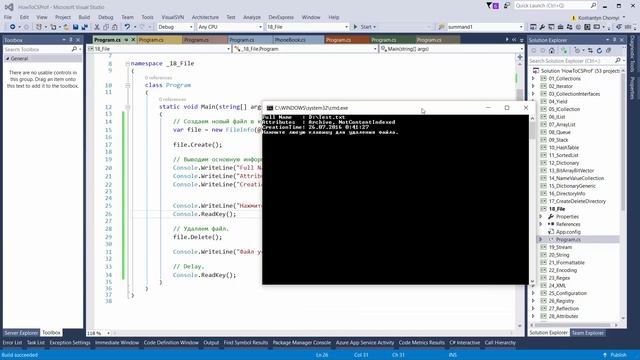Select Program.cs in Solution Explorer tree
This screenshot has width=640, height=360.
point(568,240)
